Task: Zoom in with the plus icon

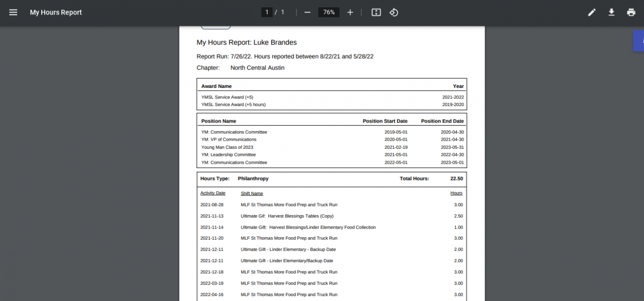Action: coord(350,12)
